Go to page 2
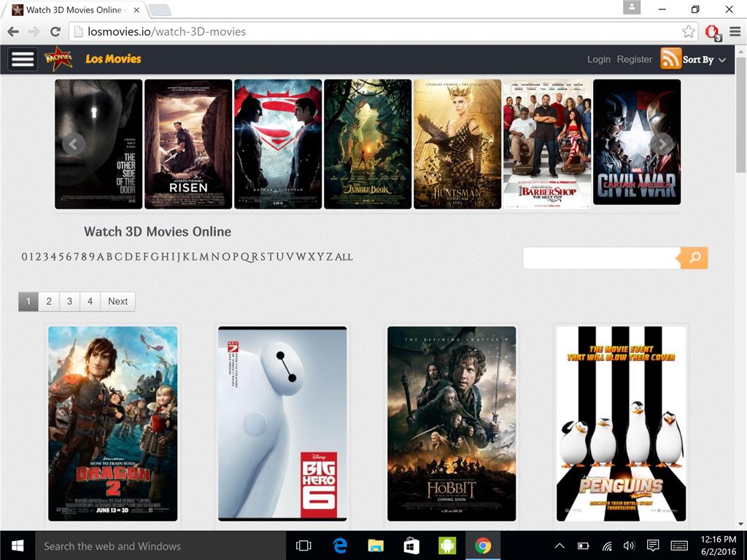Screen dimensions: 747x560 (49, 301)
